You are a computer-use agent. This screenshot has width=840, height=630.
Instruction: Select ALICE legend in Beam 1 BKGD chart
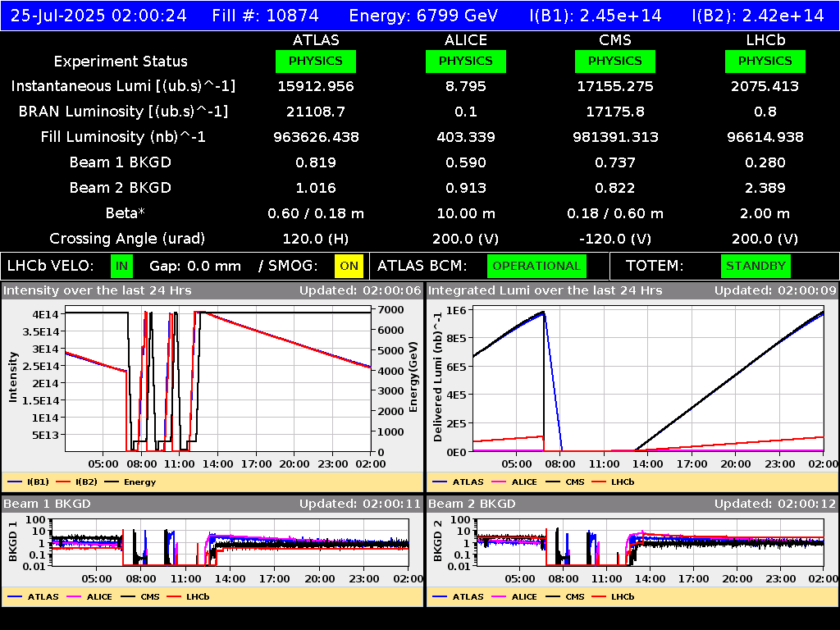[89, 596]
